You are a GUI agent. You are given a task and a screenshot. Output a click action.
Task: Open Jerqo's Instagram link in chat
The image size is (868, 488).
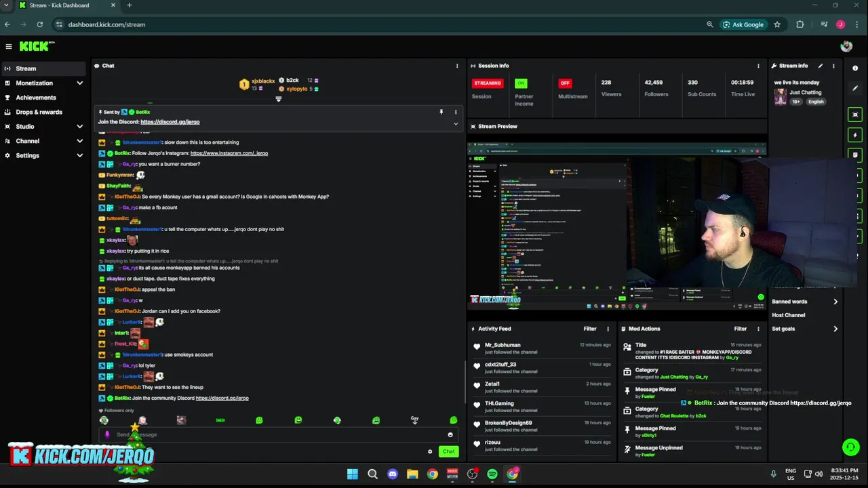coord(229,153)
